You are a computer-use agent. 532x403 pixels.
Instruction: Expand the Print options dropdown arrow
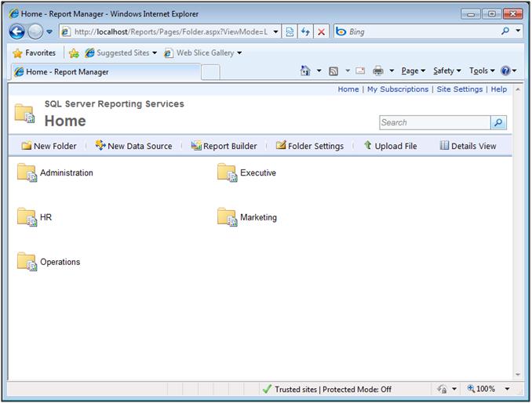[x=392, y=71]
